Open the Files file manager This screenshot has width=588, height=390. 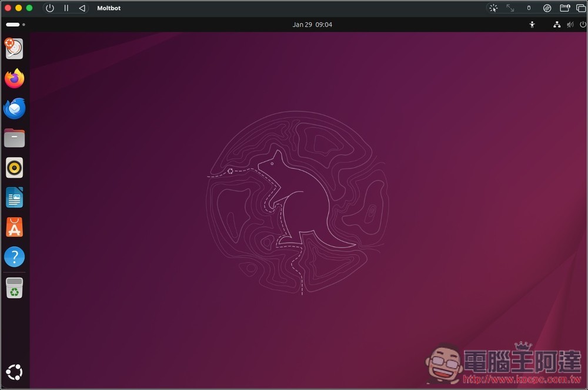point(15,138)
